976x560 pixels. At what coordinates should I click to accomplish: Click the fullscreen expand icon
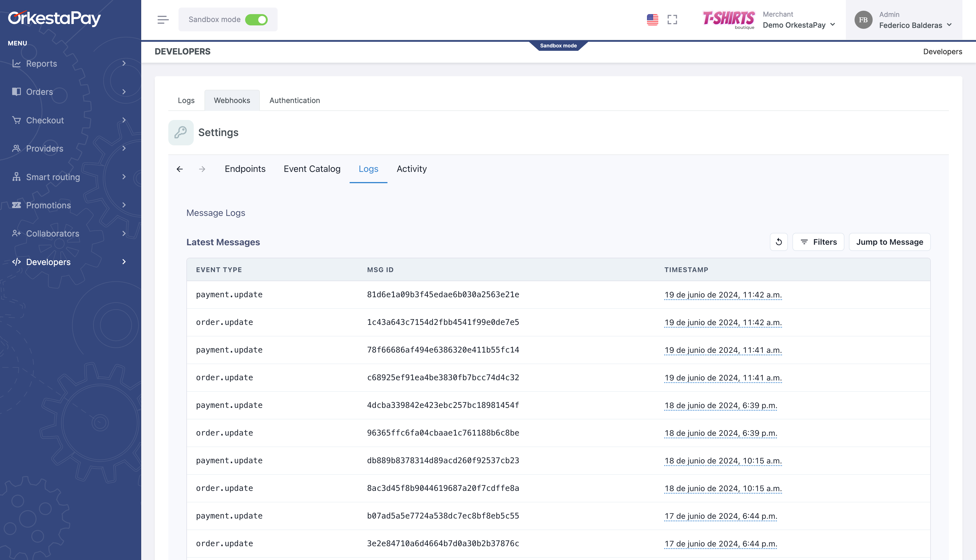click(x=672, y=19)
